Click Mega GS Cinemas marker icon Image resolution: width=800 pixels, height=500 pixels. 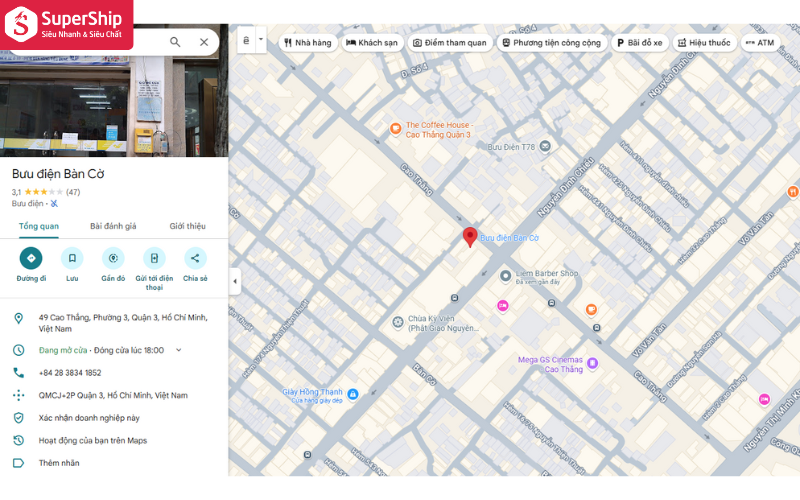[592, 363]
